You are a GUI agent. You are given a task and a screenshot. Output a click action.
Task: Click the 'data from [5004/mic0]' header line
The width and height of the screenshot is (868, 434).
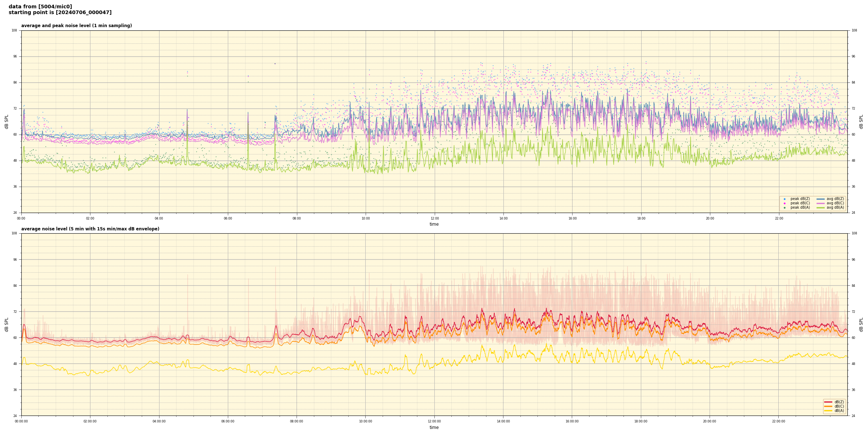click(x=40, y=7)
